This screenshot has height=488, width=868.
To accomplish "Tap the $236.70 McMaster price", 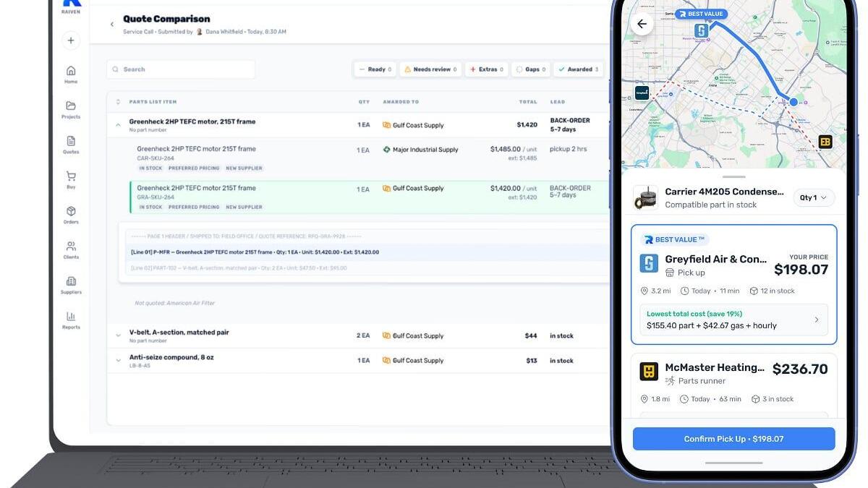I will point(800,369).
